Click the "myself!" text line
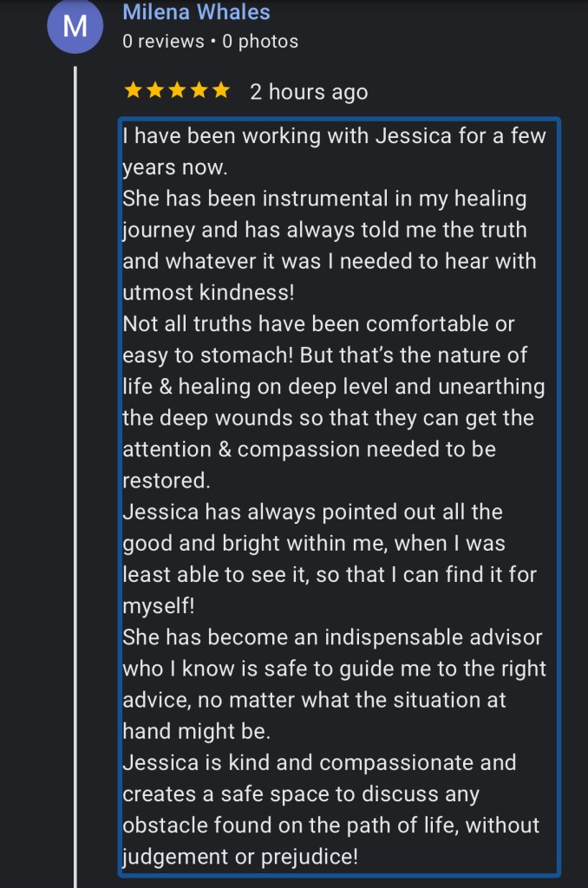Viewport: 588px width, 888px height. [159, 605]
